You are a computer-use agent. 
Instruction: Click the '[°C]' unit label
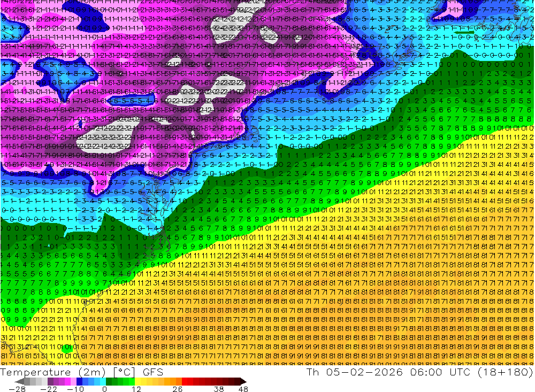coord(124,372)
